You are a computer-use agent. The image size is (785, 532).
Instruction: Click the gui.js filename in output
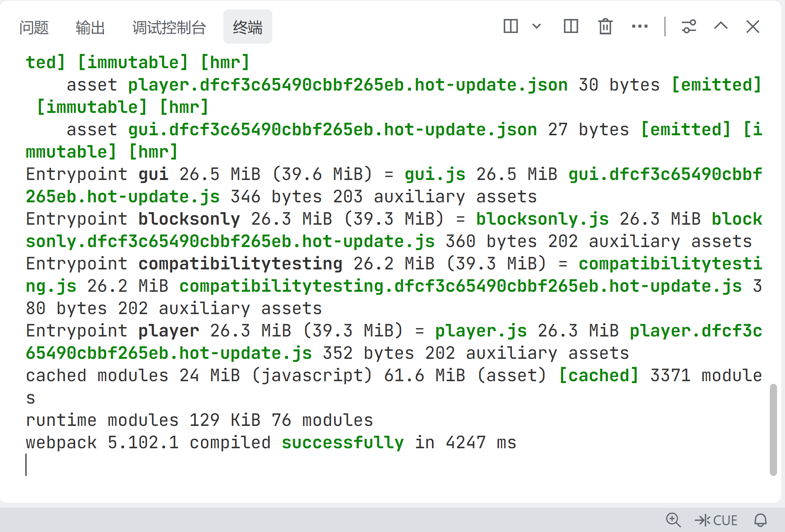[435, 174]
